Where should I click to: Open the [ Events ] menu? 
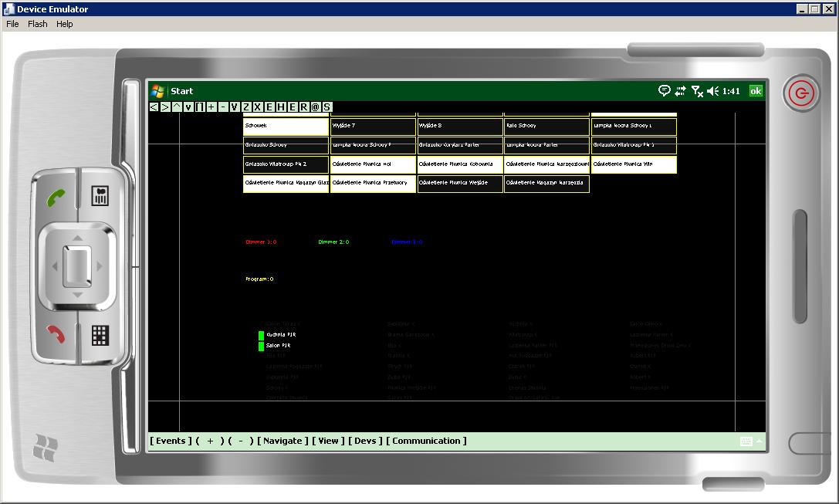click(171, 441)
